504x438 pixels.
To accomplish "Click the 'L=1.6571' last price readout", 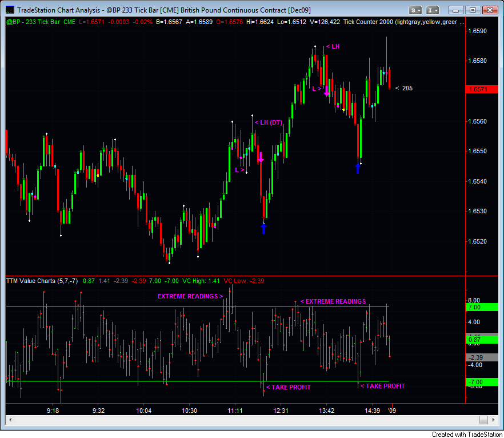I will [92, 22].
